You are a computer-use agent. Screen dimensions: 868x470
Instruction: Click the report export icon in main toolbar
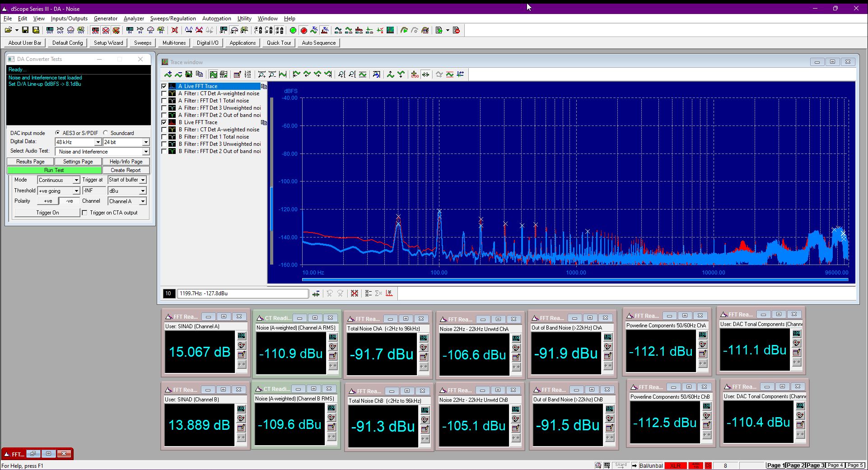(439, 30)
